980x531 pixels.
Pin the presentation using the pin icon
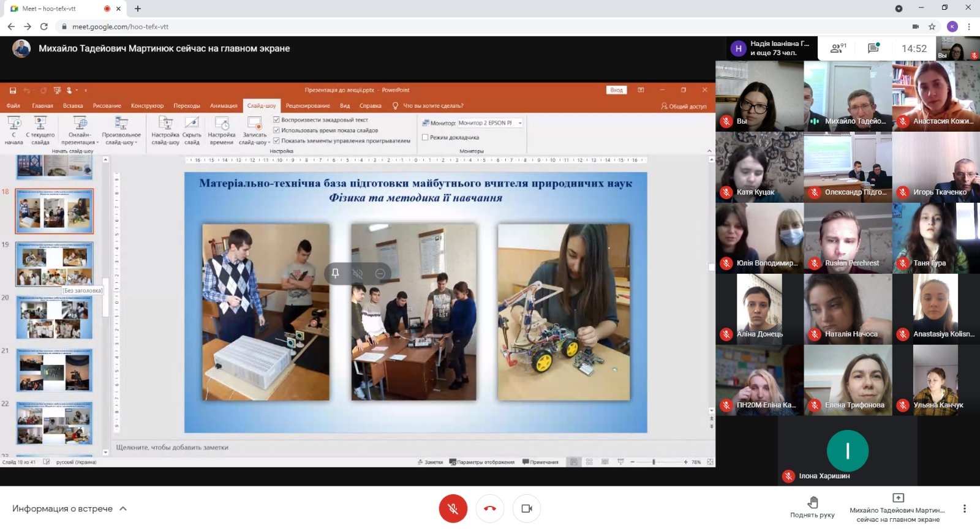tap(335, 273)
